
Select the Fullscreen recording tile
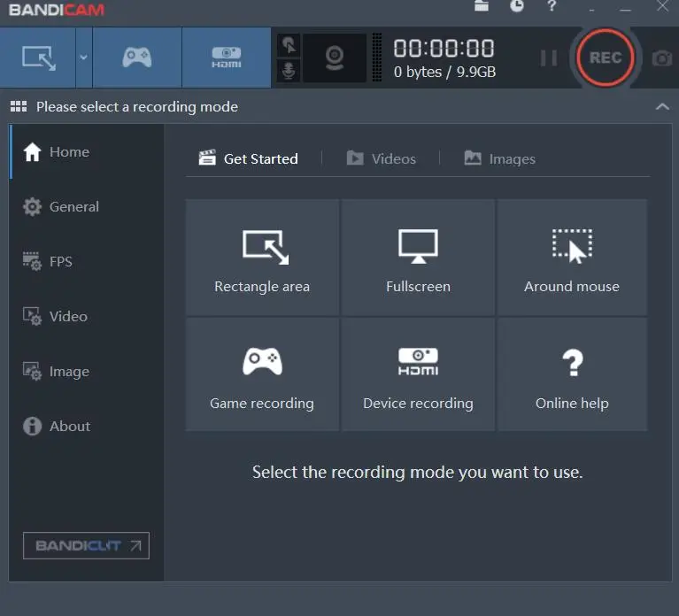(418, 258)
